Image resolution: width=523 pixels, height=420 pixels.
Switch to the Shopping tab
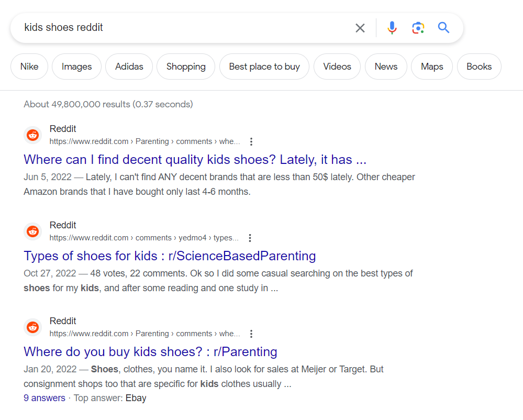[x=186, y=67]
